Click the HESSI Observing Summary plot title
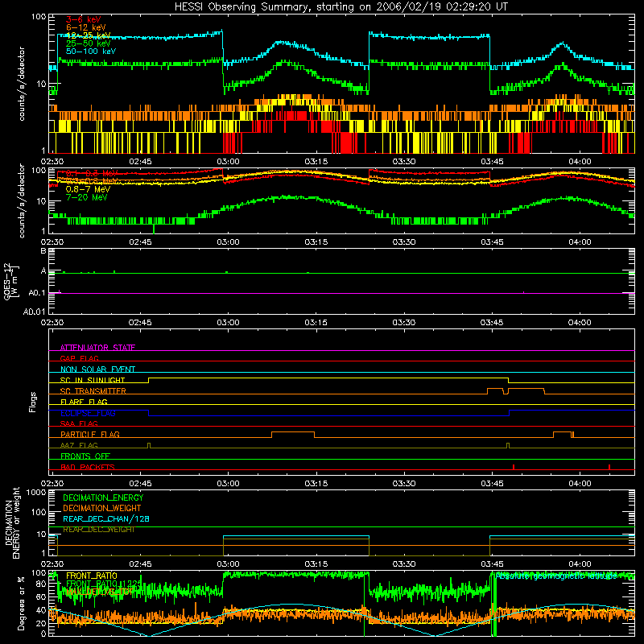644x644 pixels. (341, 6)
